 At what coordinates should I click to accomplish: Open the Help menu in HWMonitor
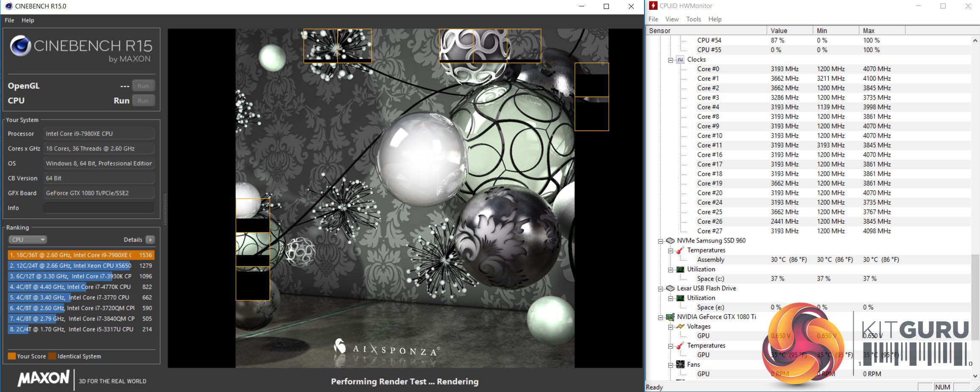click(x=715, y=19)
